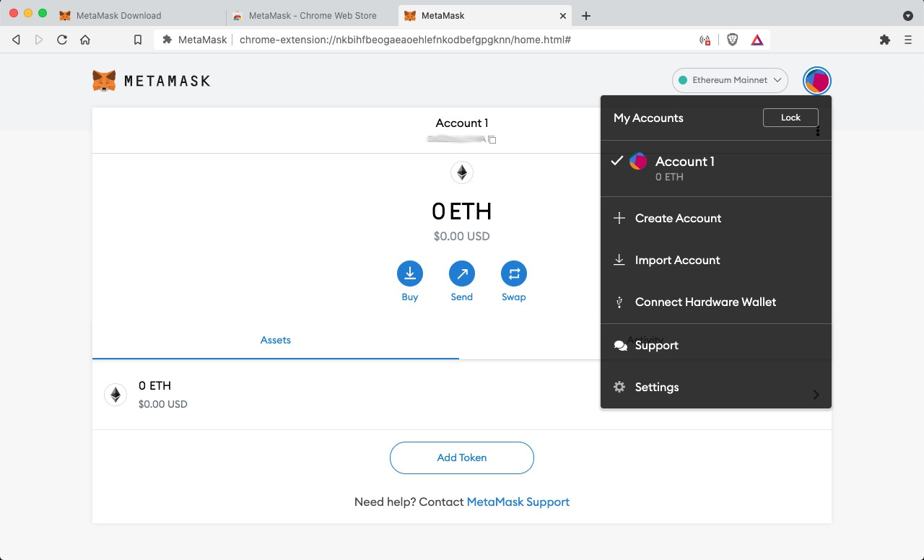Screen dimensions: 924x560
Task: Open a new browser tab with plus
Action: pyautogui.click(x=586, y=15)
